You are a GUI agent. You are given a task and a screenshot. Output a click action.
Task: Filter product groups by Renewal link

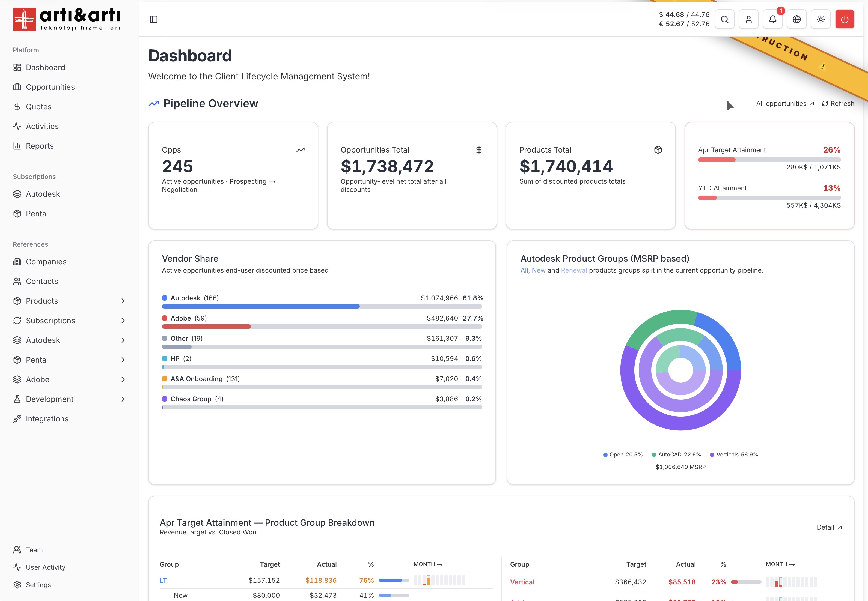point(573,270)
